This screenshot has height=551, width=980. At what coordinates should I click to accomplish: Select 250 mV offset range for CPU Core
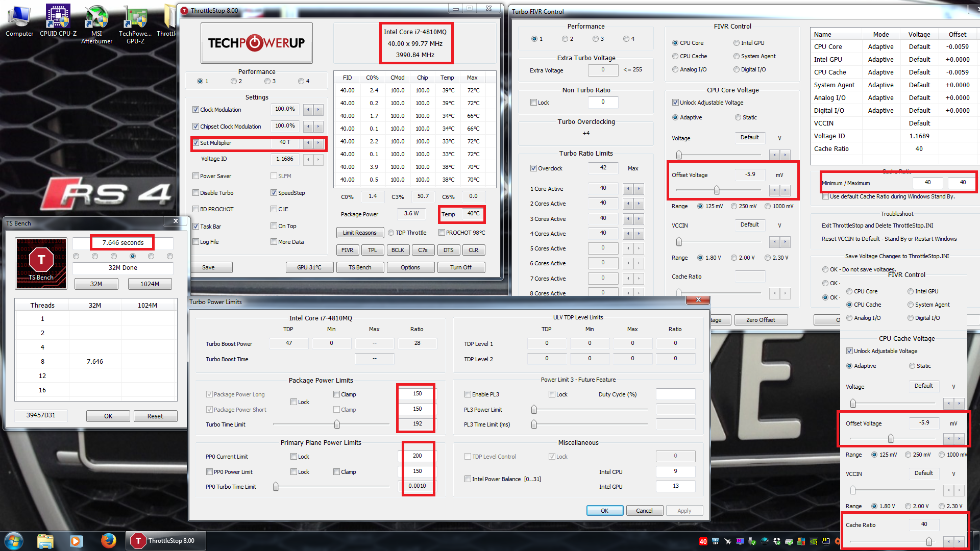tap(734, 206)
